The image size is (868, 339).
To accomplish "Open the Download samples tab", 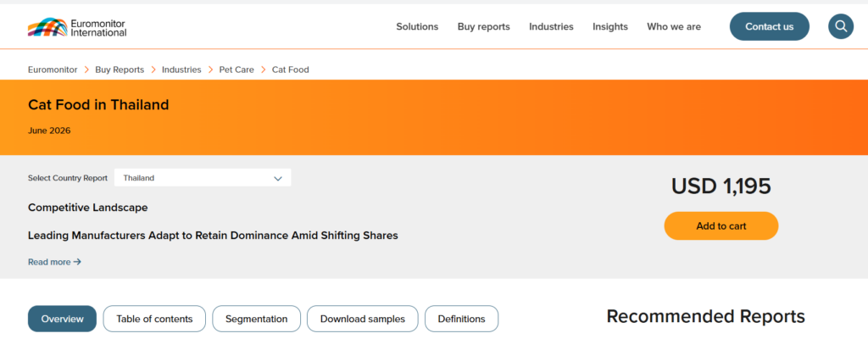I will tap(363, 319).
